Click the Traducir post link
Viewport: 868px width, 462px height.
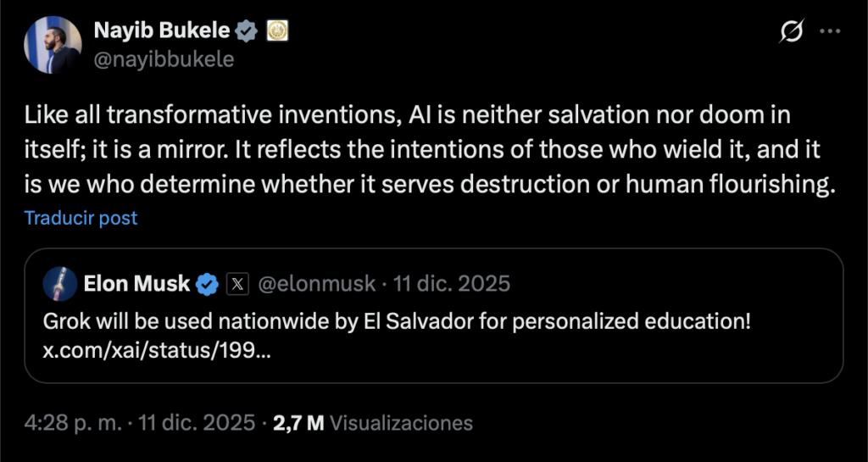[81, 218]
